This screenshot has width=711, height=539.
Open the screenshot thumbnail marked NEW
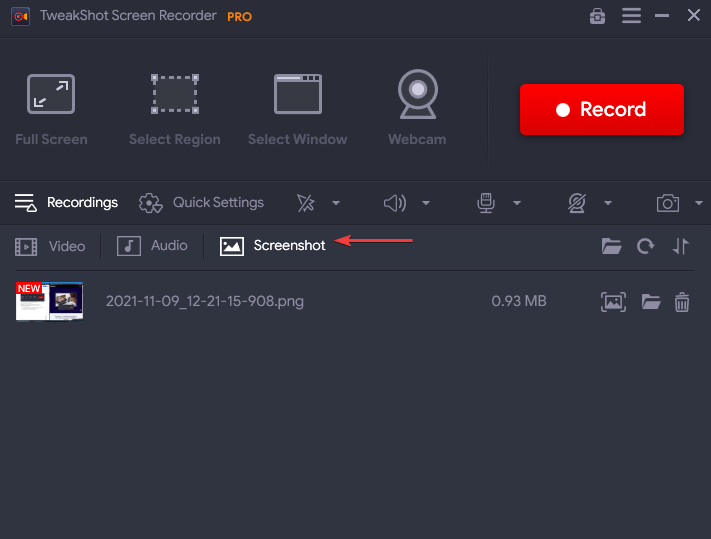[49, 301]
